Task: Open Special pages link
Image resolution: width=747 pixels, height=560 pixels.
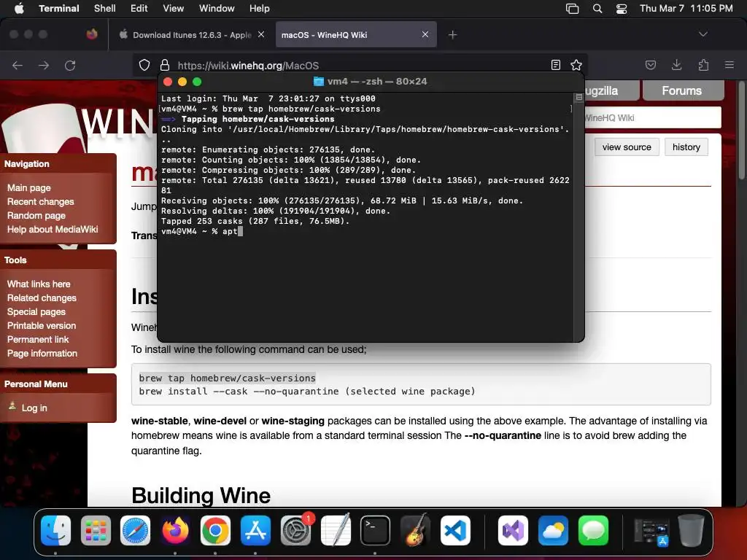Action: coord(36,311)
